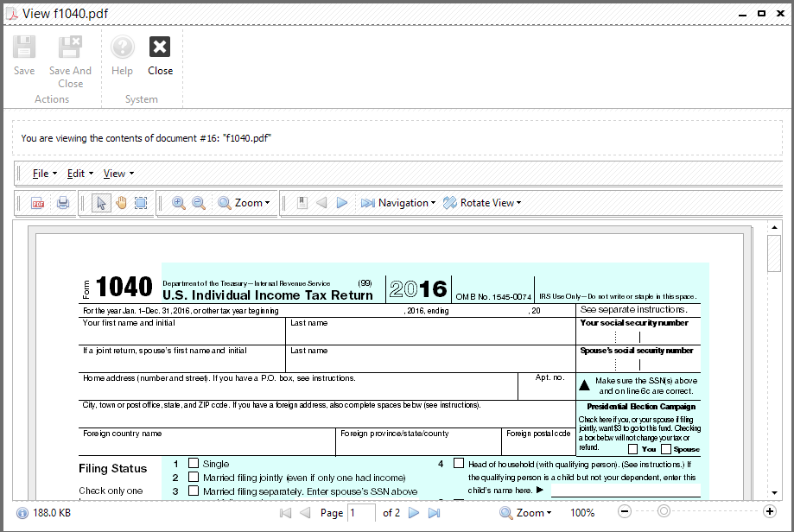
Task: Open the Zoom dropdown in the status bar
Action: 525,513
